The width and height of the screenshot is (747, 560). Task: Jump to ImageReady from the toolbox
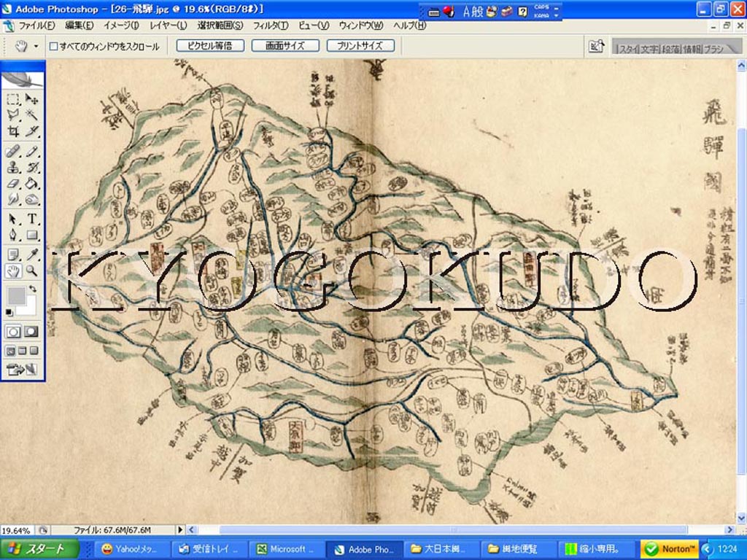pyautogui.click(x=22, y=369)
